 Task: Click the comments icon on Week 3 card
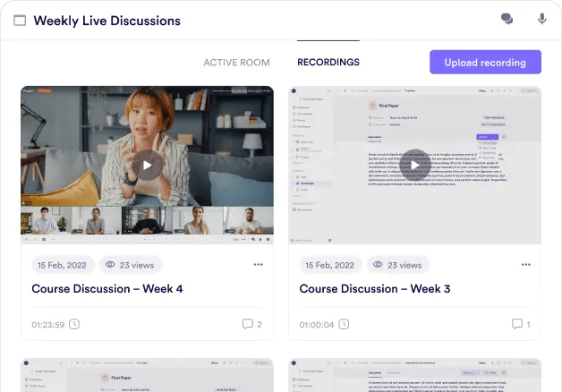point(516,324)
